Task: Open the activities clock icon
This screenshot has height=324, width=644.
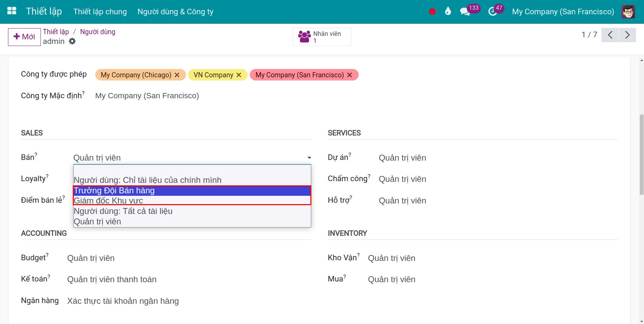Action: [x=493, y=12]
